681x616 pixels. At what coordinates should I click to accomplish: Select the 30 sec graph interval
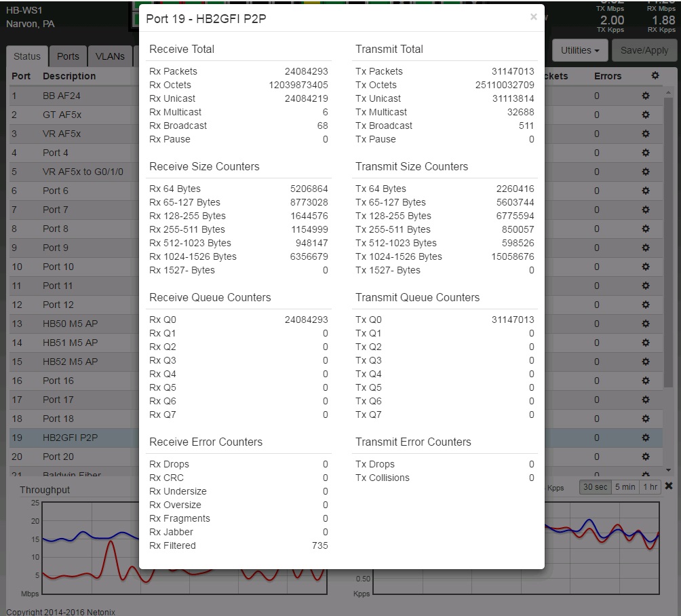tap(594, 486)
